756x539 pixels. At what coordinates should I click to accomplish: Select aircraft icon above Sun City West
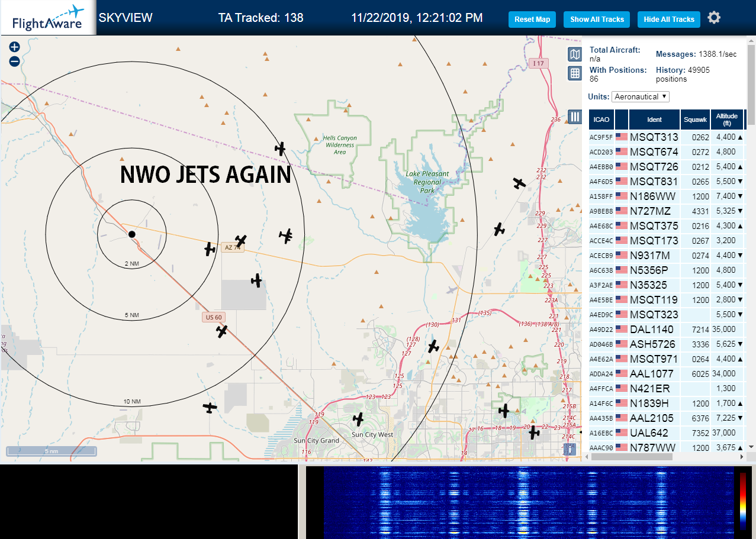coord(358,419)
